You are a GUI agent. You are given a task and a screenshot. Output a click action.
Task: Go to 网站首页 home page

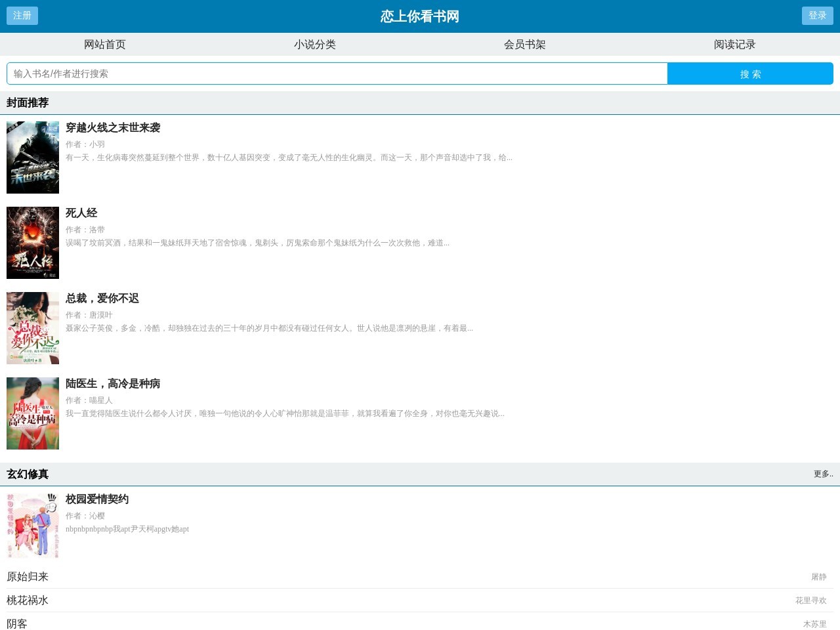105,44
